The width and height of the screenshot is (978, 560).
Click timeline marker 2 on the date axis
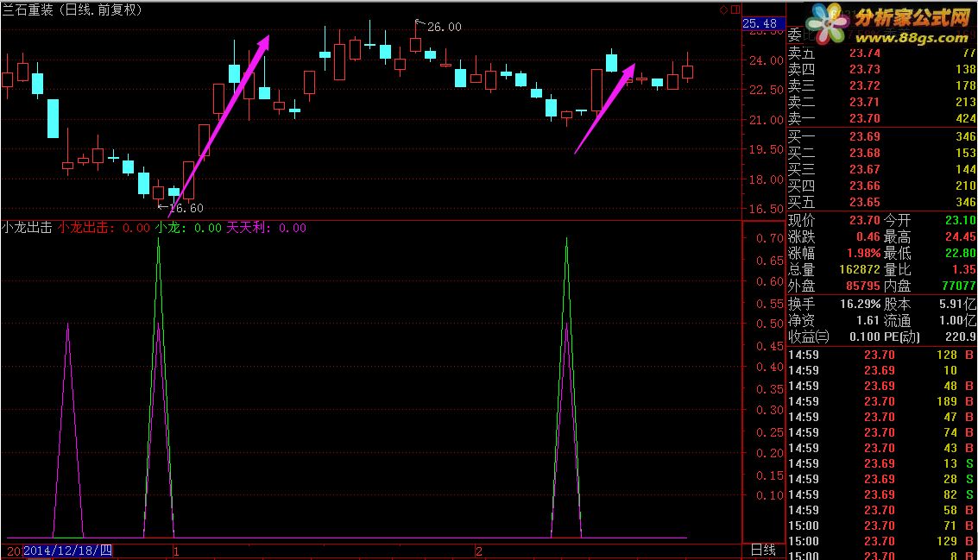478,551
